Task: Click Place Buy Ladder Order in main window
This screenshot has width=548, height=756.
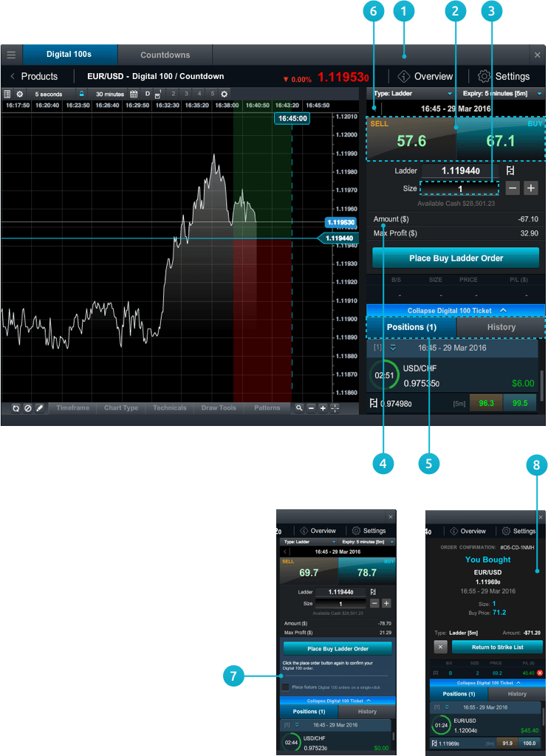Action: [456, 258]
